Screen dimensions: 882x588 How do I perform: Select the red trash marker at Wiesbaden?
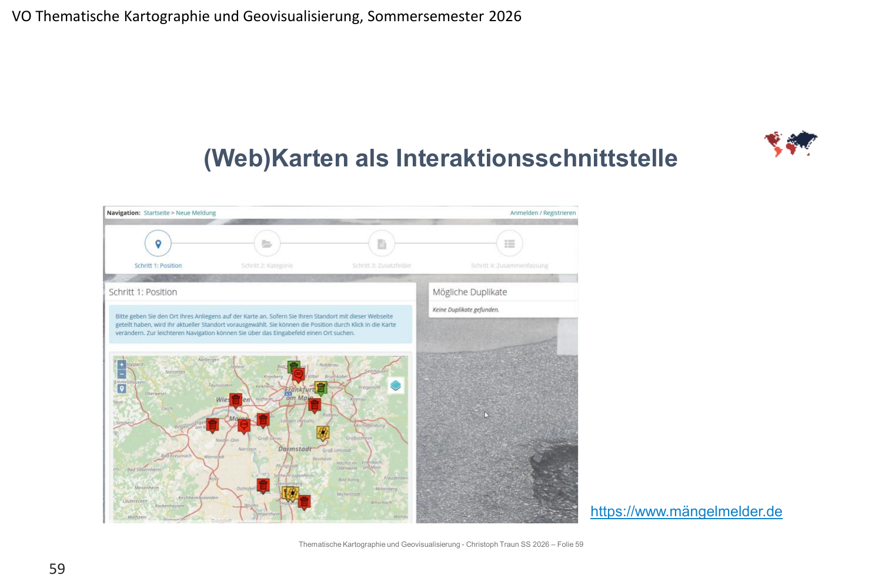click(236, 400)
